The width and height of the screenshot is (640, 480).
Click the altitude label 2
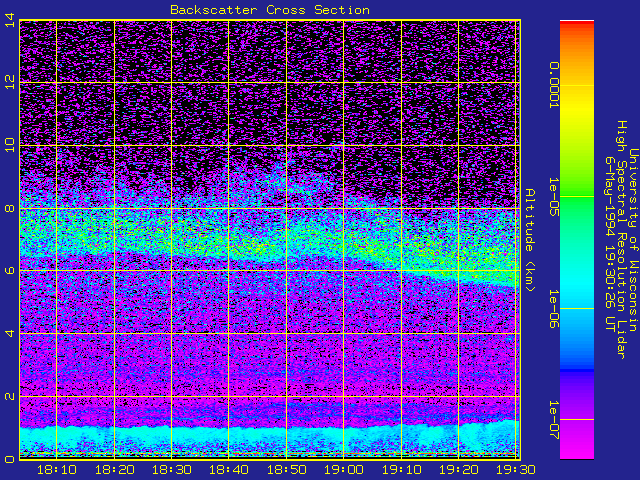point(10,396)
